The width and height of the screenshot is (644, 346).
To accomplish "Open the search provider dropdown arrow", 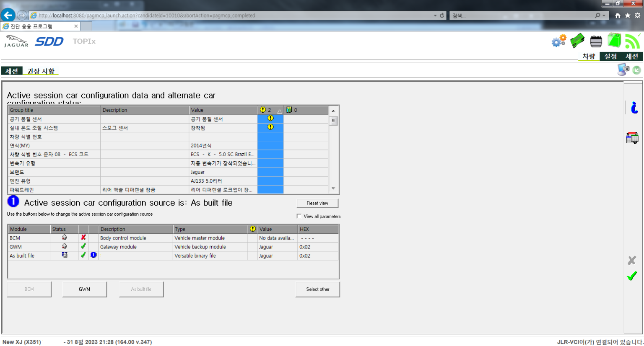I will [604, 15].
